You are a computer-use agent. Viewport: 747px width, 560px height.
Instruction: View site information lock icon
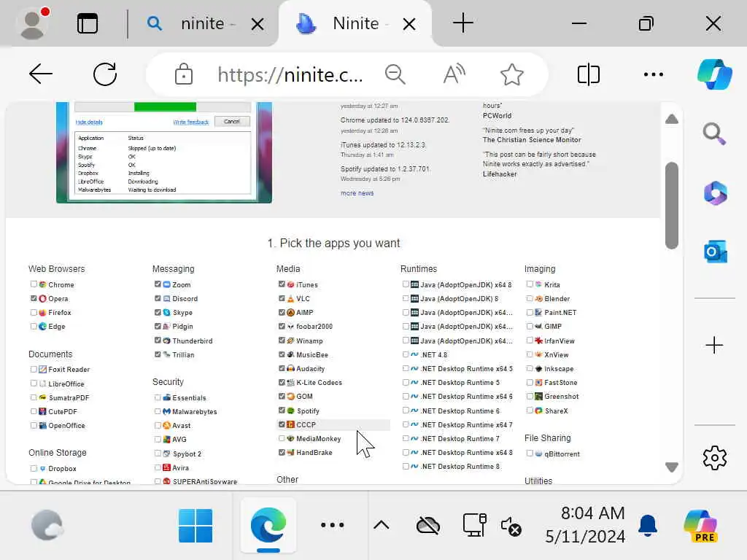[x=183, y=74]
